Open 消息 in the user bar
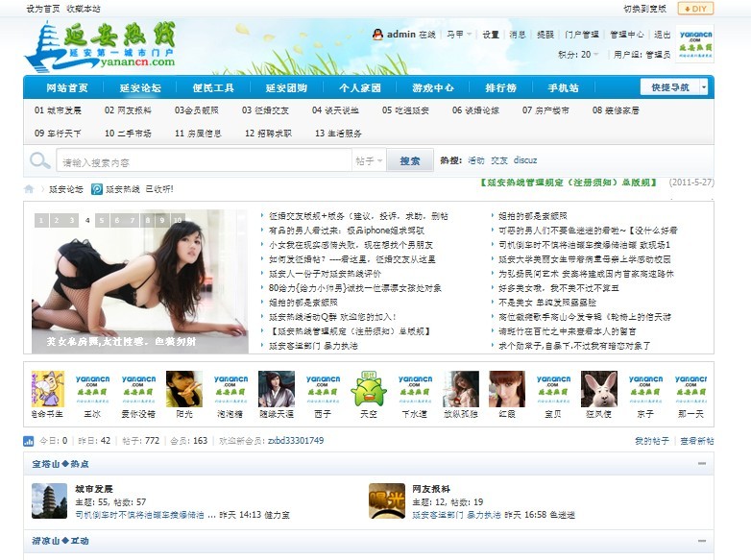This screenshot has width=751, height=560. pos(518,35)
